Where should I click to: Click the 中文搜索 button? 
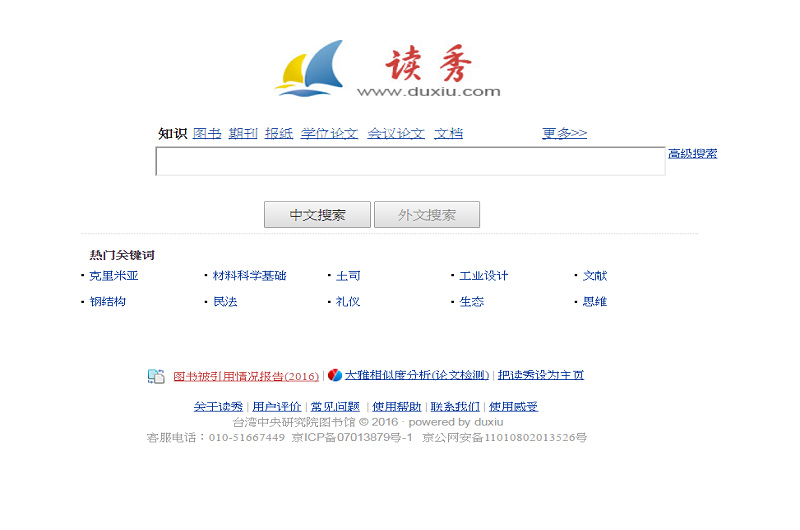tap(317, 215)
